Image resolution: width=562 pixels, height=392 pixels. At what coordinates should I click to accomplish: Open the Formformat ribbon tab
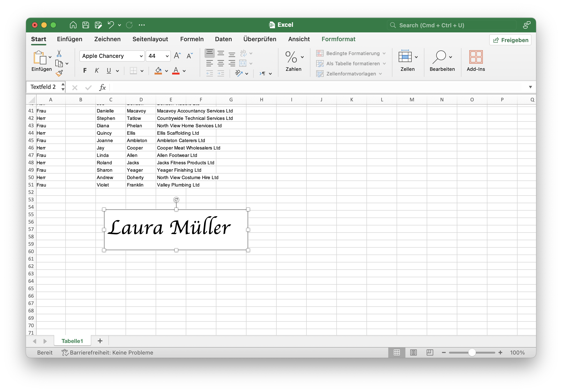pyautogui.click(x=339, y=39)
